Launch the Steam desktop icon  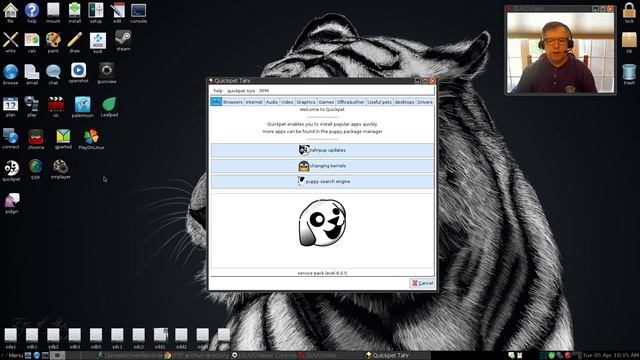[123, 40]
